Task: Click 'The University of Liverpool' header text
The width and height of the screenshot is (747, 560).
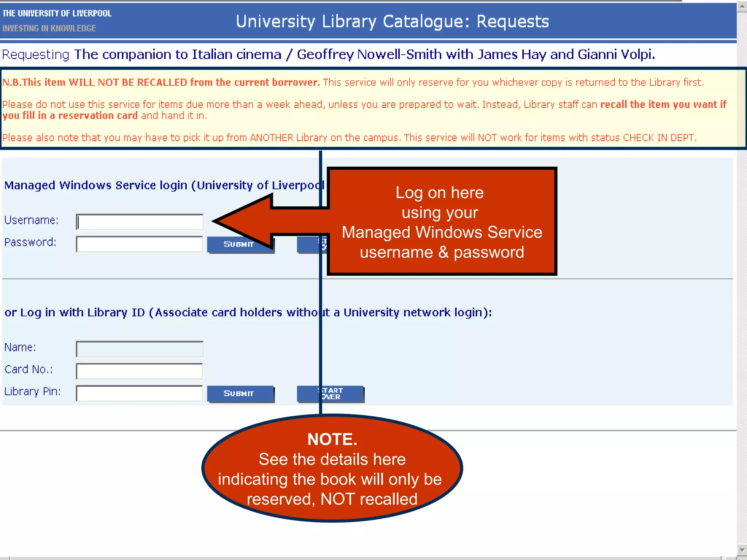Action: 57,13
